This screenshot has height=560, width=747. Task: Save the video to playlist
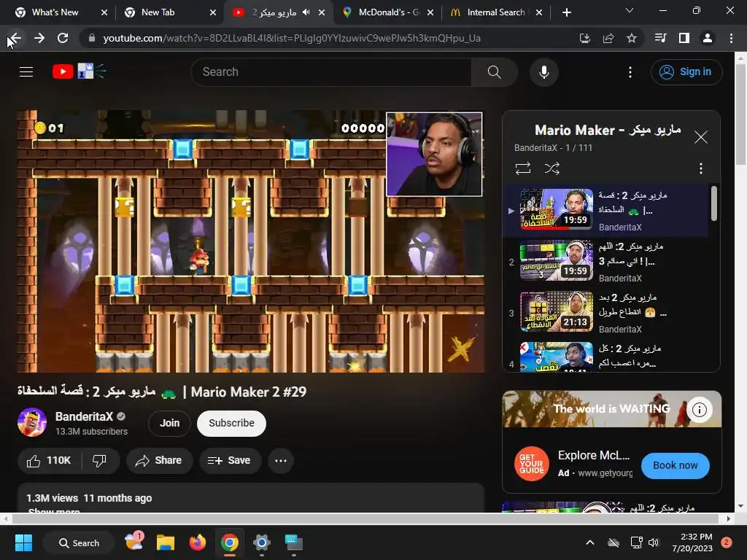click(230, 461)
